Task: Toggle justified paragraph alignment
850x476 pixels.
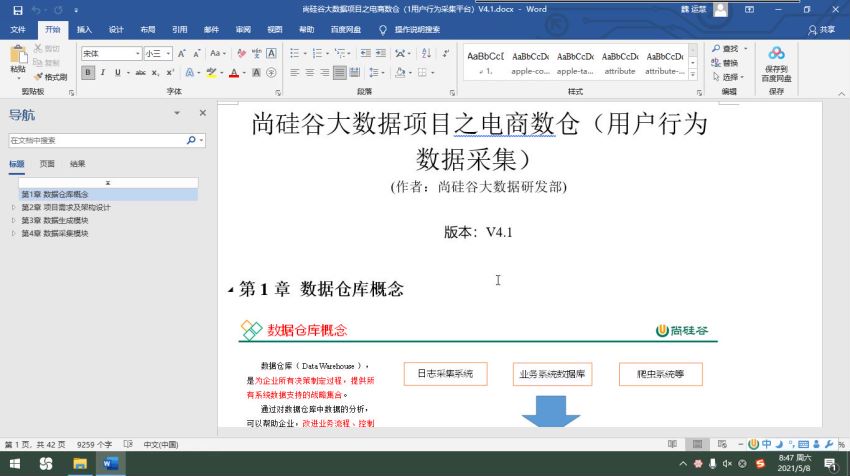Action: click(339, 72)
